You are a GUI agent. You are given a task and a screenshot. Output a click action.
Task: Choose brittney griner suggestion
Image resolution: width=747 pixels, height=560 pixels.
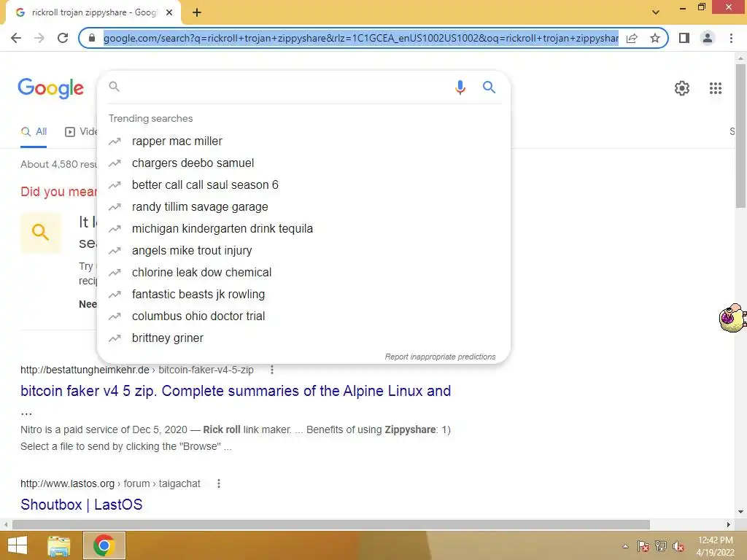303,338
